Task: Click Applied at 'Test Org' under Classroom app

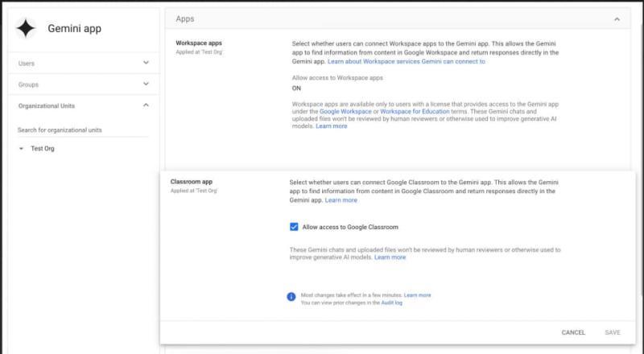Action: pos(194,191)
